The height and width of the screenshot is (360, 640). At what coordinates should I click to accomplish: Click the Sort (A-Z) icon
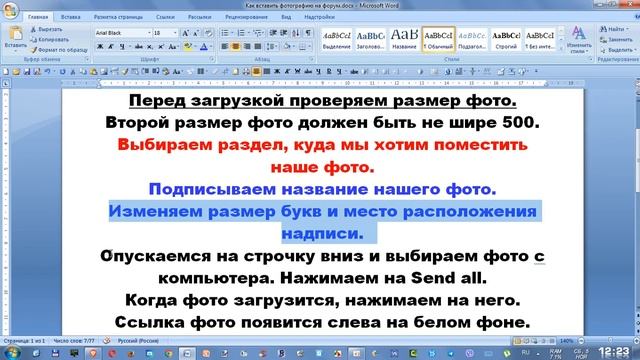click(x=296, y=33)
